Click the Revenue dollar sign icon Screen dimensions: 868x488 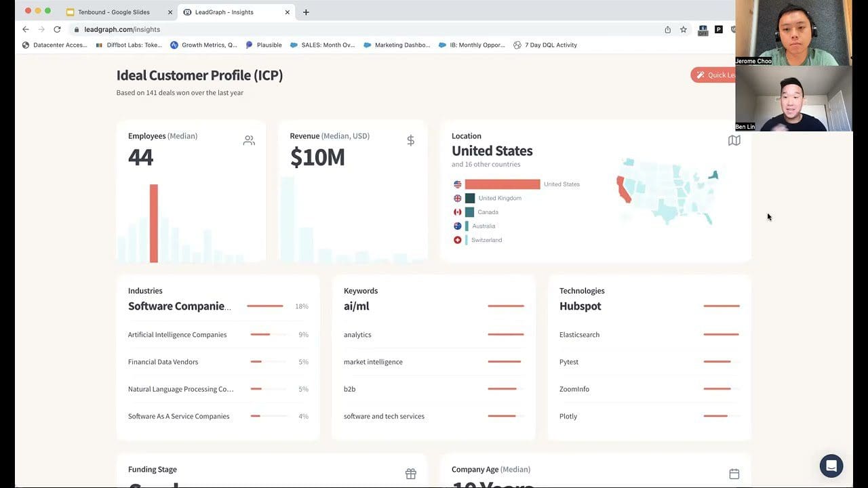click(x=410, y=140)
